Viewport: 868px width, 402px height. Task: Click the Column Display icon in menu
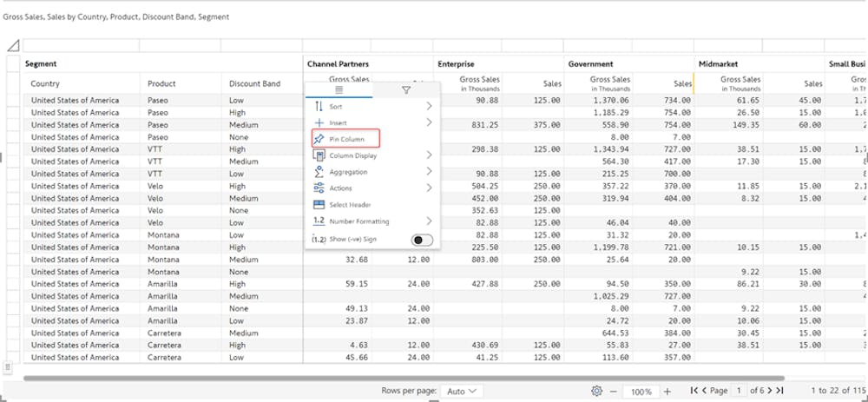coord(319,155)
